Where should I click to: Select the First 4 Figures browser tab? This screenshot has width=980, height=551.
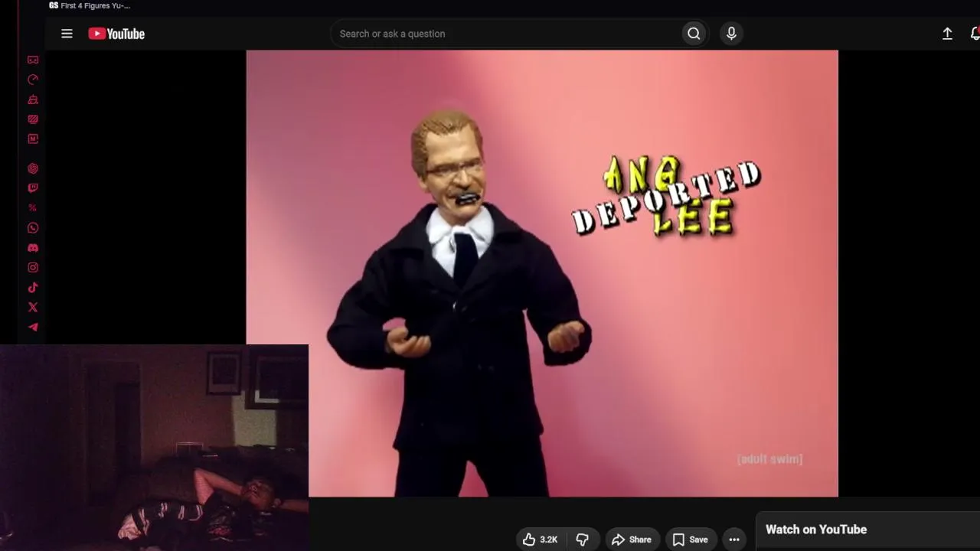(90, 5)
